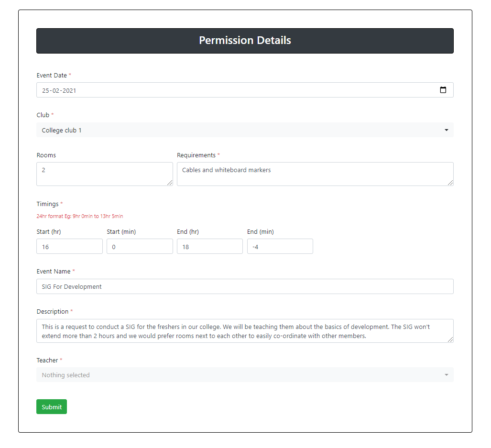491x448 pixels.
Task: Submit the permission form
Action: 52,407
